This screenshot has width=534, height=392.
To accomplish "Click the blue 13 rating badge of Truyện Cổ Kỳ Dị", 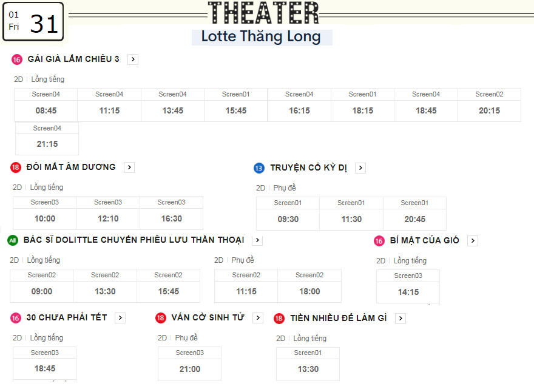I will 259,168.
